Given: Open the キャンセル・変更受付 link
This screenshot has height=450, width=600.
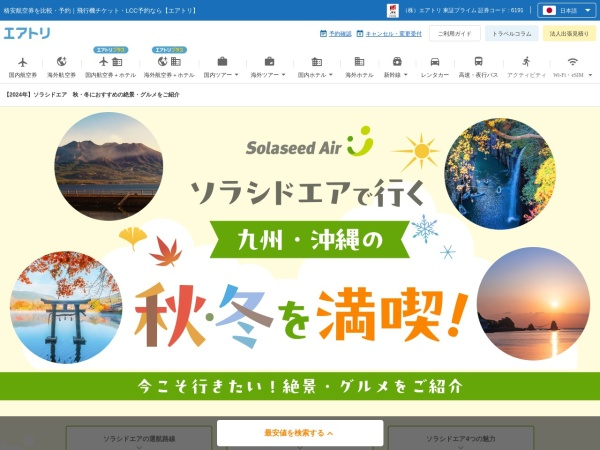Looking at the screenshot, I should tap(393, 34).
